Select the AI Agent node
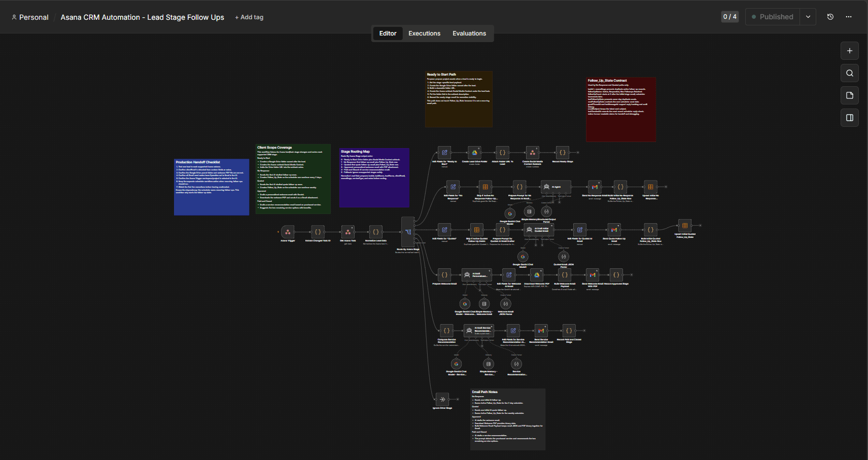 556,187
